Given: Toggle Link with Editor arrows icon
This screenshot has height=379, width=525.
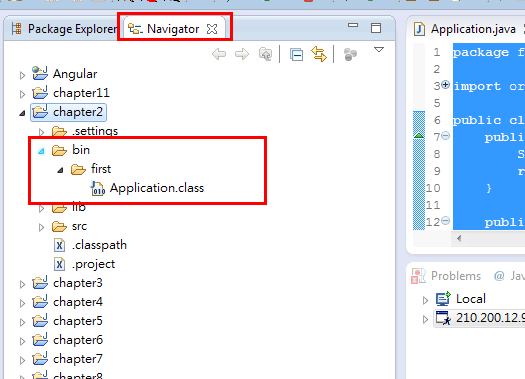Looking at the screenshot, I should coord(319,54).
